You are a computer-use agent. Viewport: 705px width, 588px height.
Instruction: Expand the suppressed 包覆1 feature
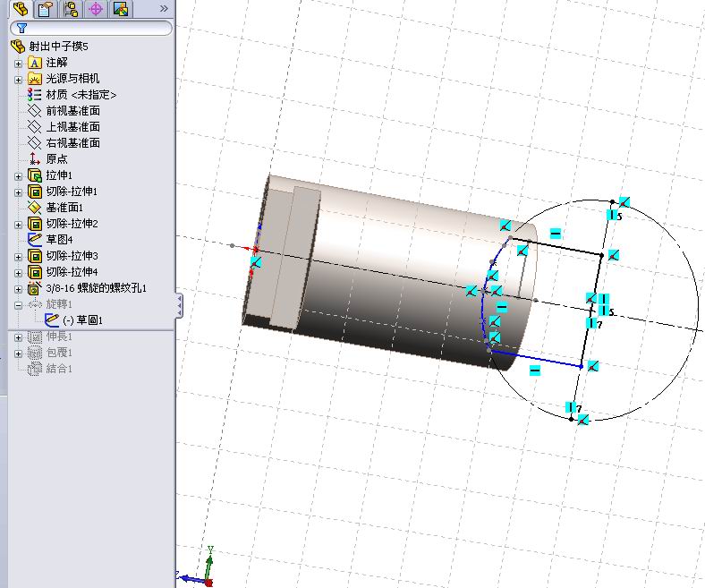(19, 354)
